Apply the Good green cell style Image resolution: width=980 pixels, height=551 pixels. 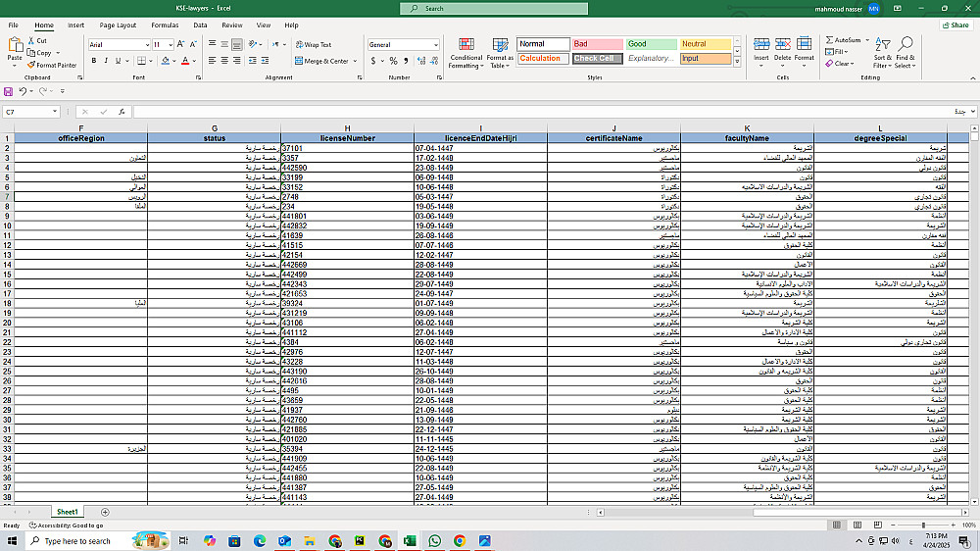click(x=652, y=44)
